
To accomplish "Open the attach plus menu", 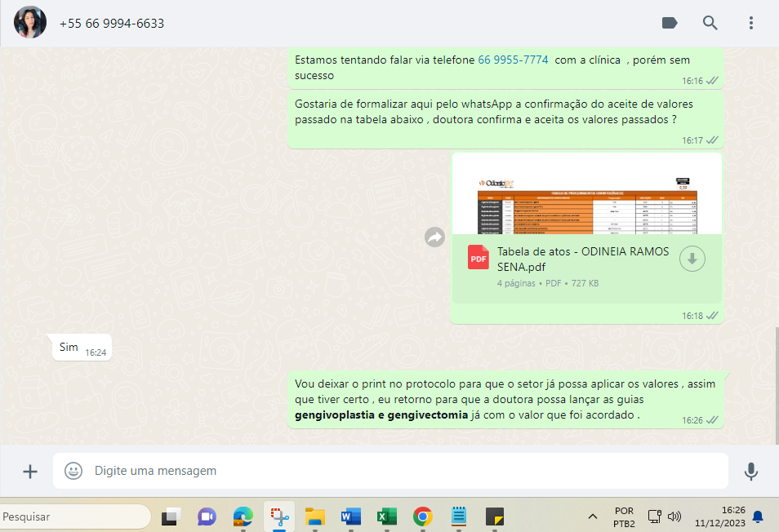I will (30, 471).
